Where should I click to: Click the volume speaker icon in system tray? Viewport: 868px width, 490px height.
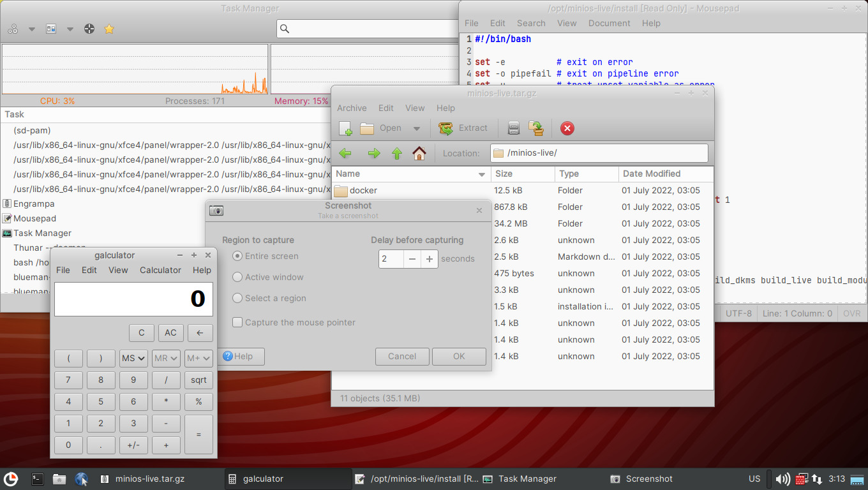(782, 479)
